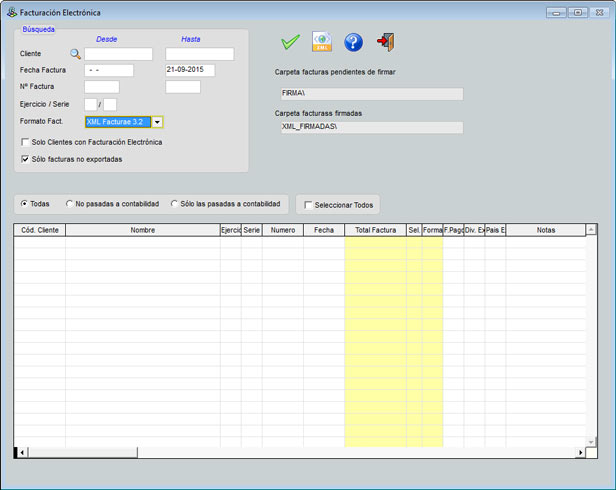616x490 pixels.
Task: Select No pasadas a contabilidad option
Action: [70, 204]
